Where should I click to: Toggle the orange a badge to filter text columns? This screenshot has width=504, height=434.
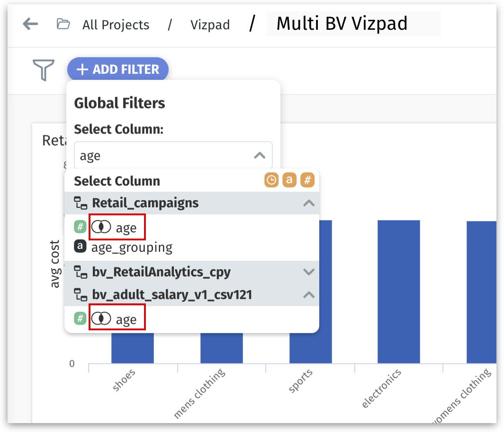[289, 180]
